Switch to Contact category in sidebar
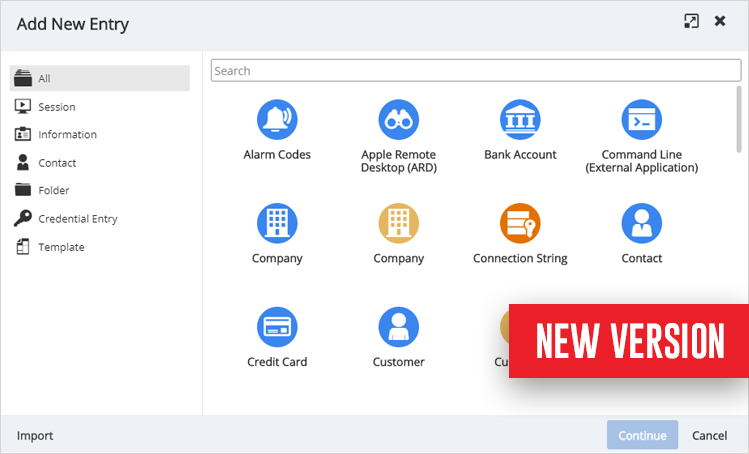 57,163
